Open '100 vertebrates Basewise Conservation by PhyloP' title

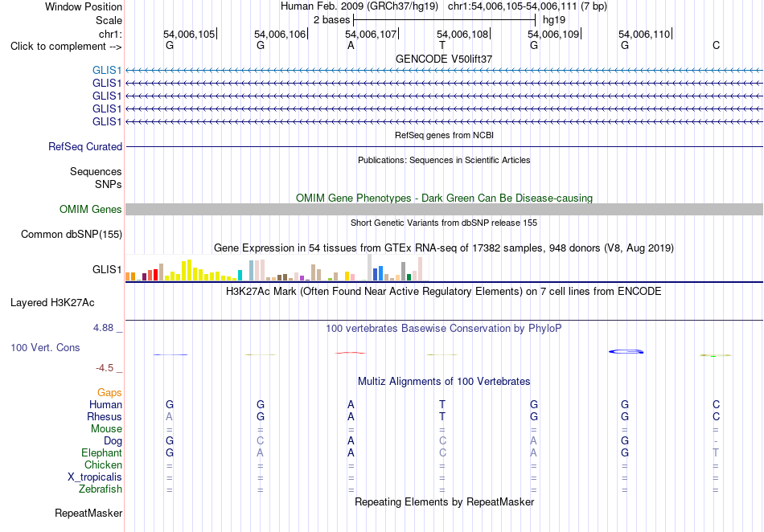[444, 328]
